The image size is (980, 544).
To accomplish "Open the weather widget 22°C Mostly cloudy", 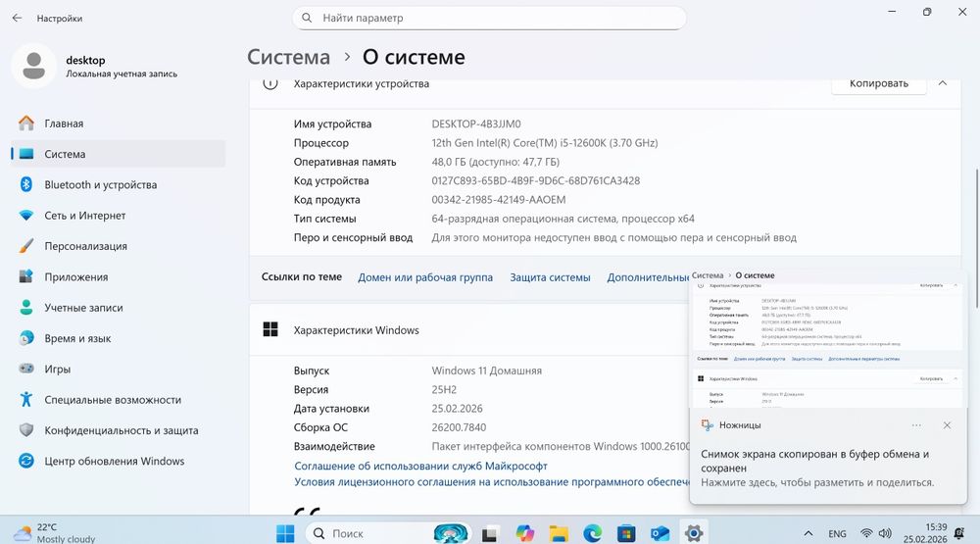I will tap(55, 533).
